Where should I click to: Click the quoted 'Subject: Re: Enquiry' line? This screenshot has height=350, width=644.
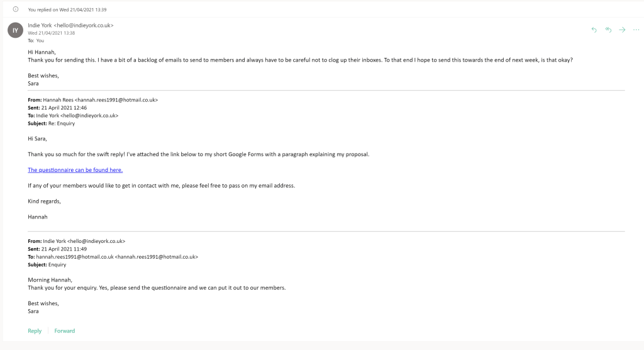point(51,123)
